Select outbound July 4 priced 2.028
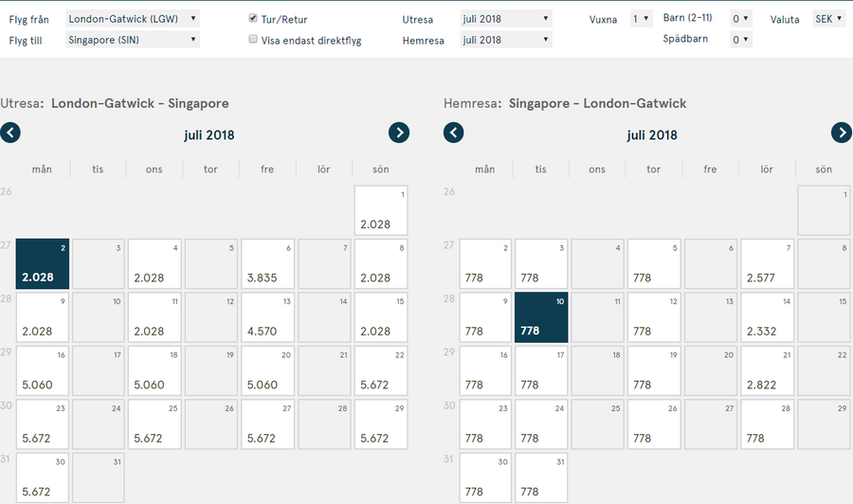 click(154, 263)
